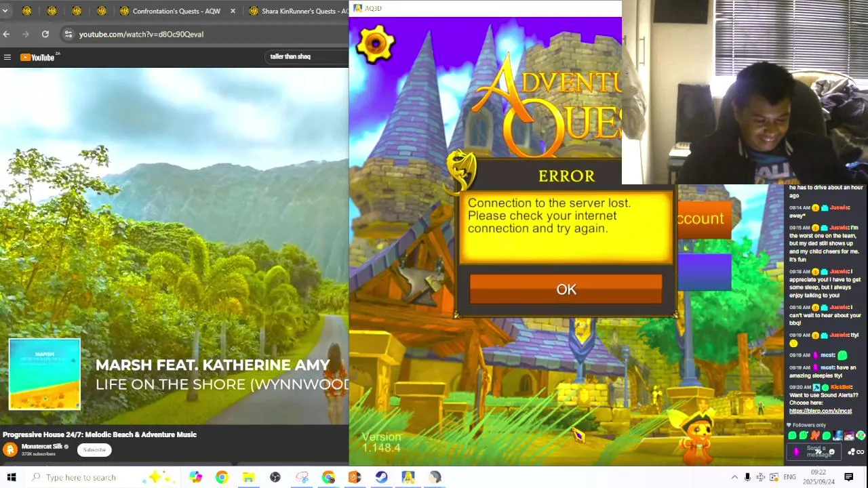Click the orange account button behind the error

[x=703, y=219]
